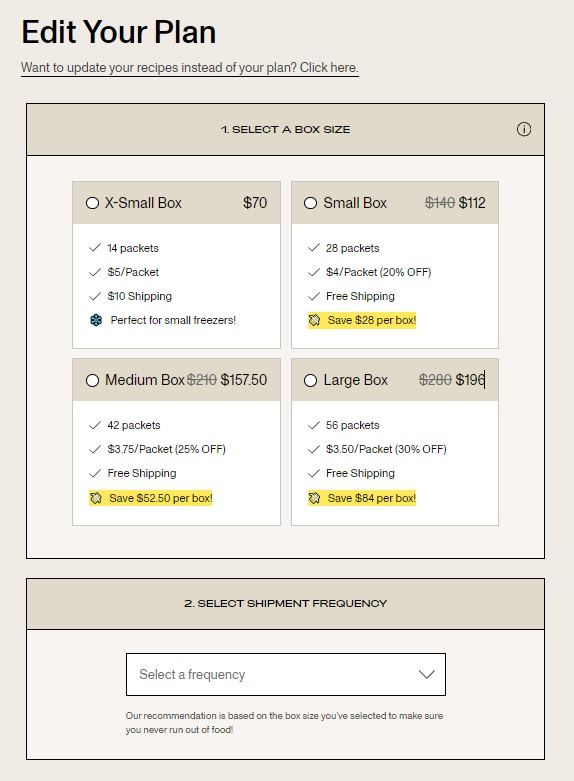Screen dimensions: 574x781
Task: Click the checkmark beside 56 packets
Action: [313, 425]
